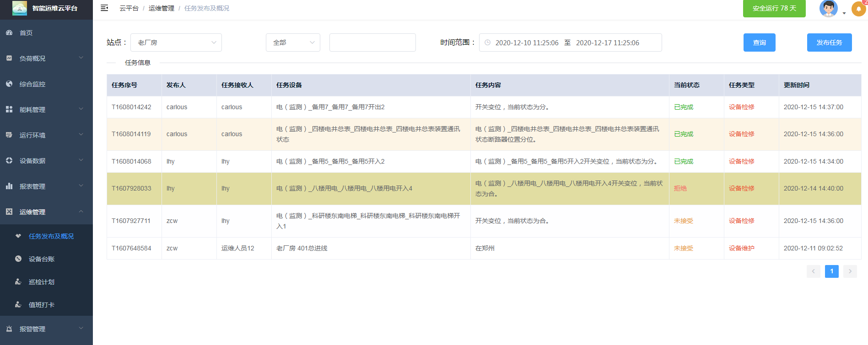This screenshot has height=345, width=868.
Task: Open the 全部 filter dropdown
Action: (x=293, y=42)
